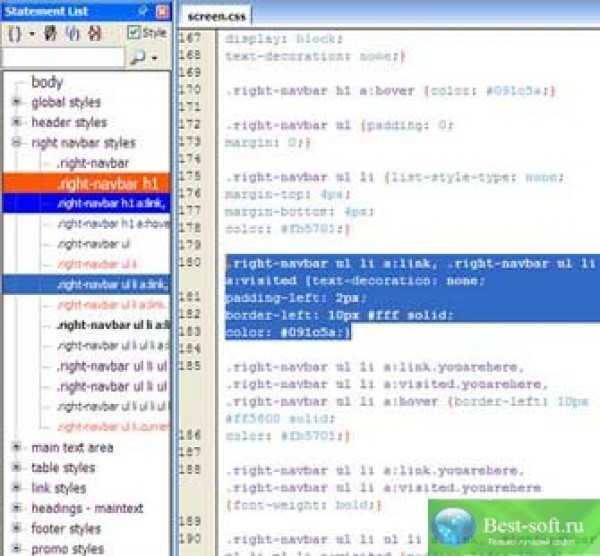This screenshot has width=600, height=556.
Task: Select the footer styles label
Action: pos(66,529)
